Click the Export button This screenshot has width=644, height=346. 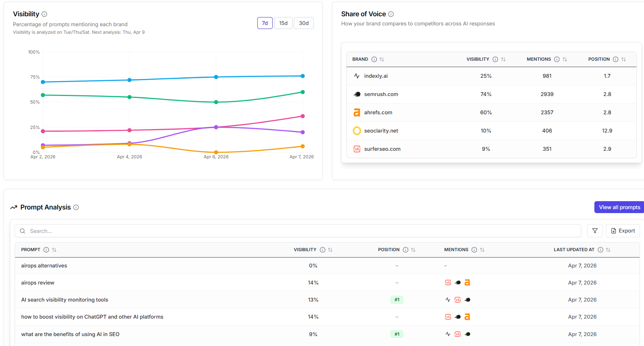[x=623, y=231]
